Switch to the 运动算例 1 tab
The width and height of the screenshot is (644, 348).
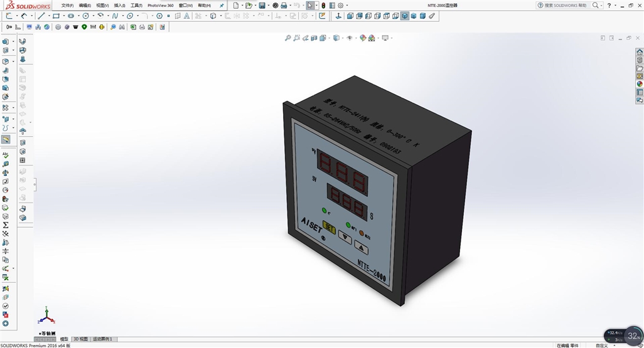tap(103, 339)
